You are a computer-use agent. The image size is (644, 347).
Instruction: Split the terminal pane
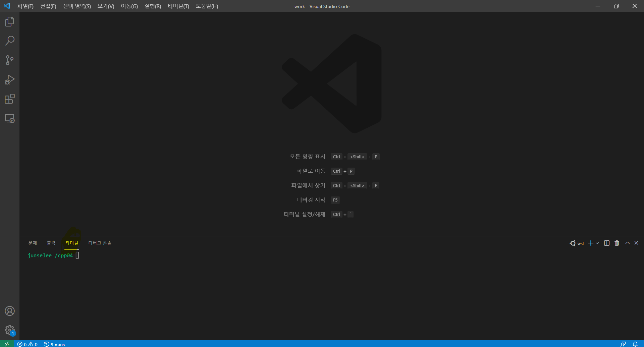point(607,243)
